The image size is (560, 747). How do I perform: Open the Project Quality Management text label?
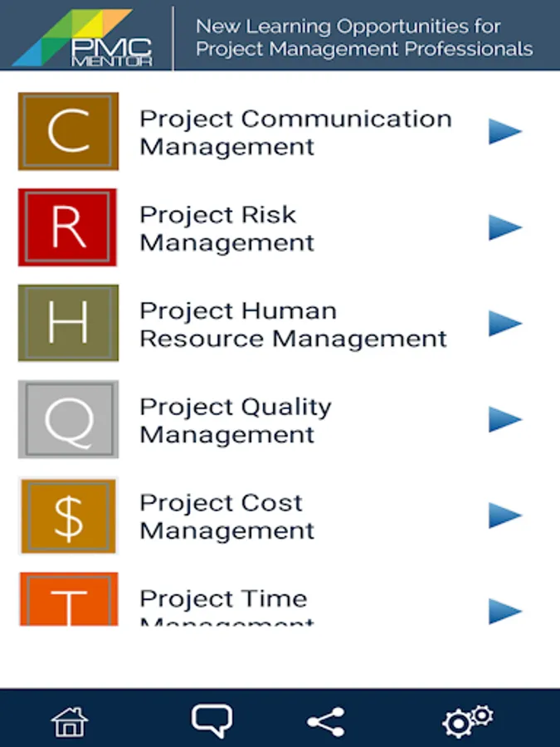(236, 420)
